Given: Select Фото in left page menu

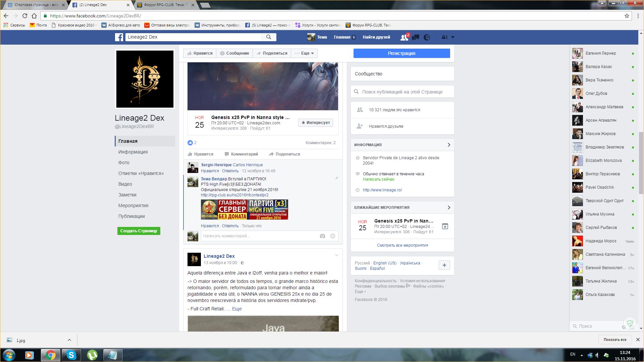Looking at the screenshot, I should click(124, 163).
